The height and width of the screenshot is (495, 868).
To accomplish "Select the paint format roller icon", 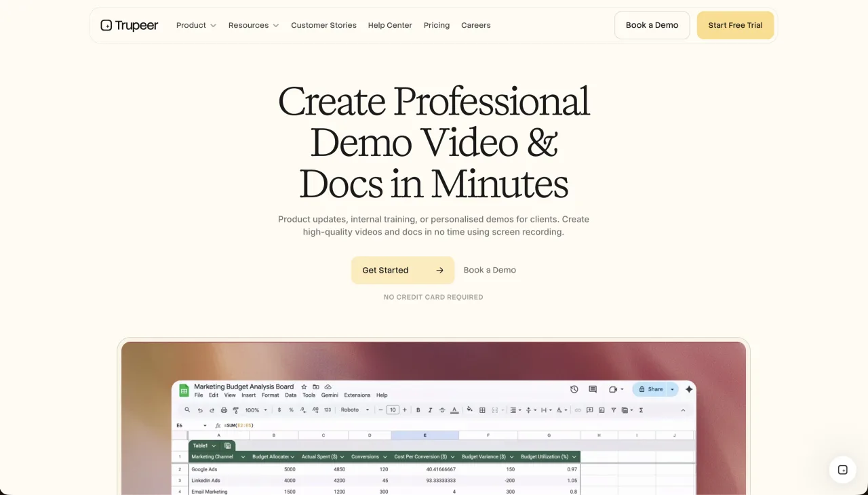I will pyautogui.click(x=235, y=410).
